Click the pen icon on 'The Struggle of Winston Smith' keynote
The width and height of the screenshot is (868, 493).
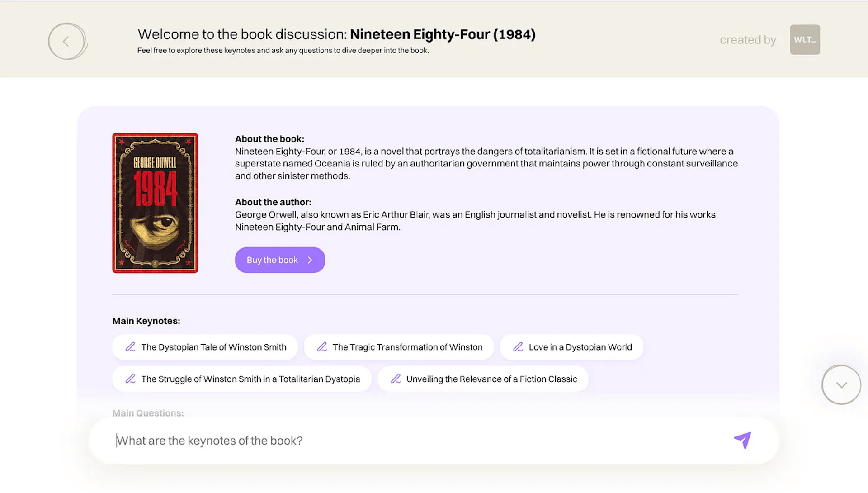click(x=131, y=379)
